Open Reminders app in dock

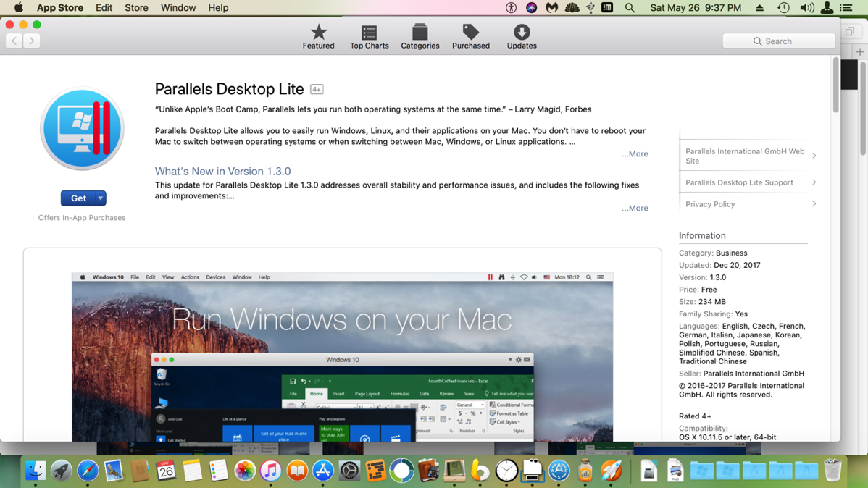219,471
